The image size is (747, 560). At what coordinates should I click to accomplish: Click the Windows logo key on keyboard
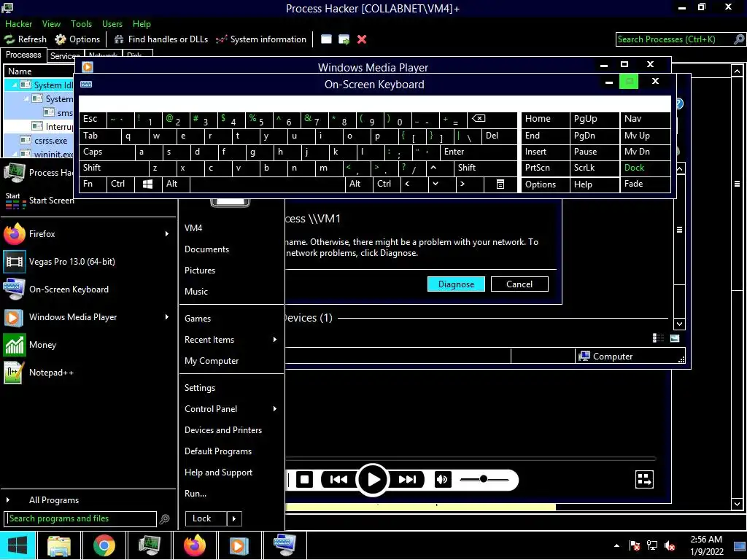pos(148,184)
